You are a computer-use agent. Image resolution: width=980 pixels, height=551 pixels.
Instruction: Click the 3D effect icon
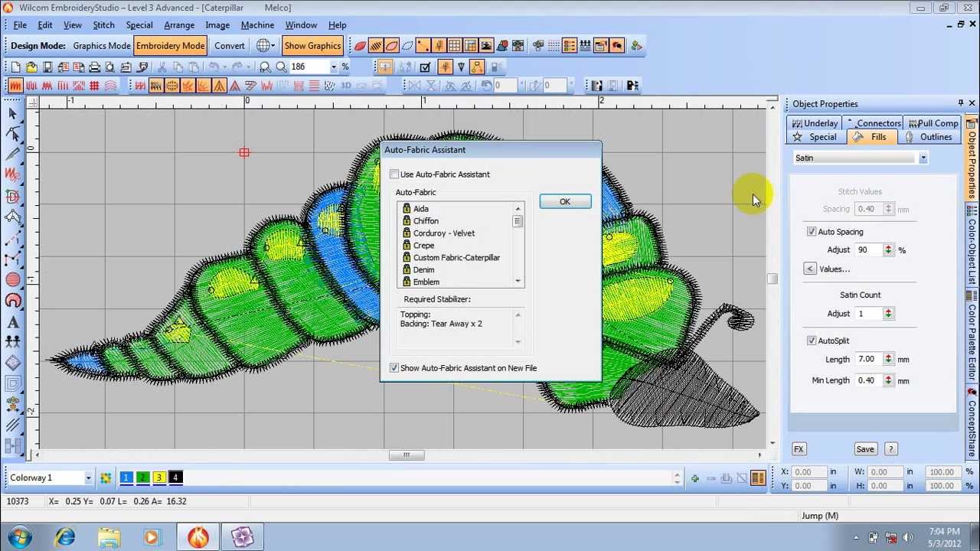[345, 86]
